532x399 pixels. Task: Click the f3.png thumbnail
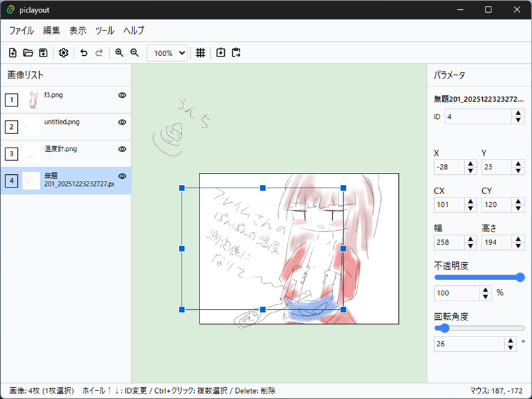pyautogui.click(x=31, y=100)
